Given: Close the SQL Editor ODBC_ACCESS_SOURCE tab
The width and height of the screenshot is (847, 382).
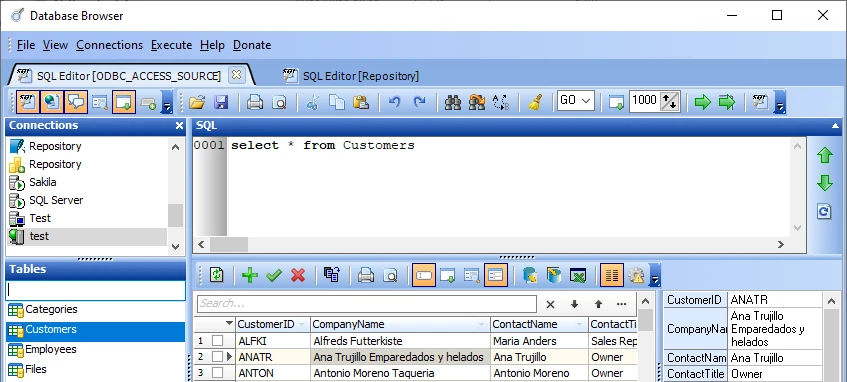Looking at the screenshot, I should pyautogui.click(x=236, y=75).
